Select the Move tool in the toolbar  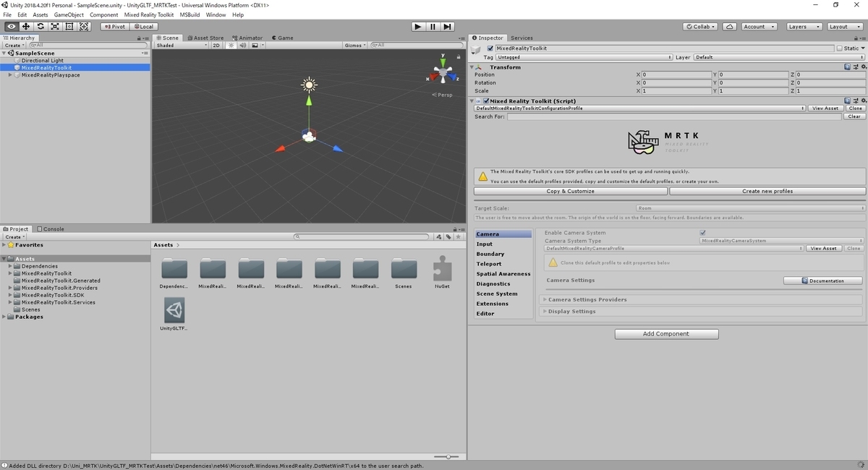[x=26, y=26]
